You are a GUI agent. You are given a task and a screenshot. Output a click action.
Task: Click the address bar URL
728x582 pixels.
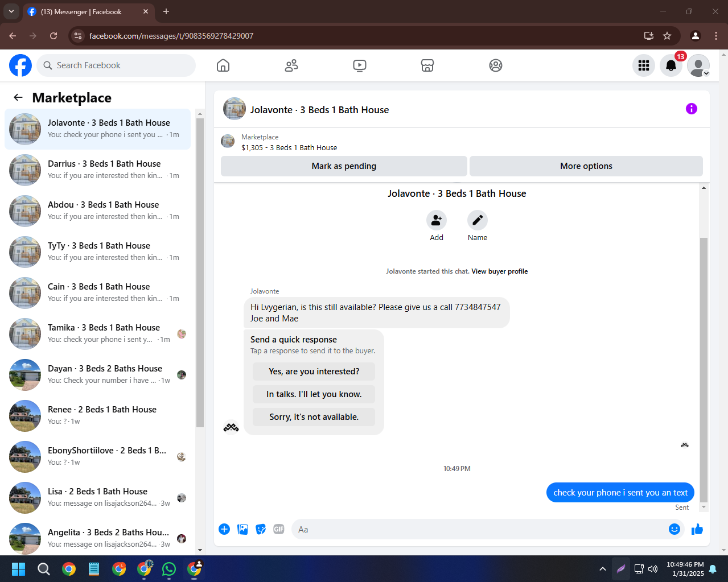tap(171, 36)
